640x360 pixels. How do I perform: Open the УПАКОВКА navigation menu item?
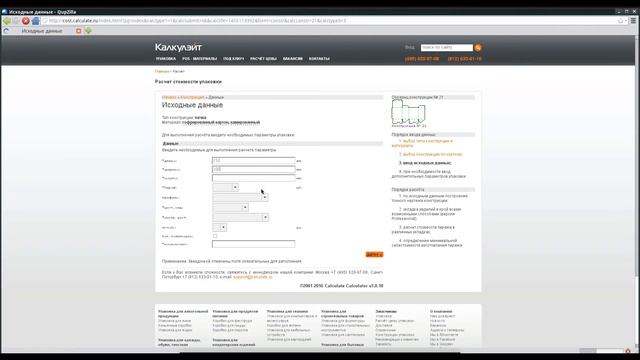166,59
